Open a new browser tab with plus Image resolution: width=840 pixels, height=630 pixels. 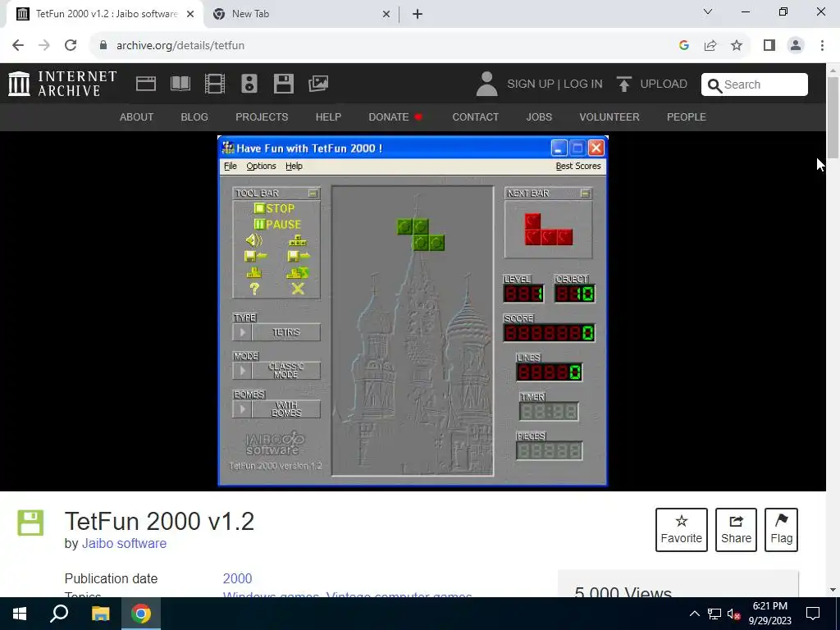(x=418, y=14)
